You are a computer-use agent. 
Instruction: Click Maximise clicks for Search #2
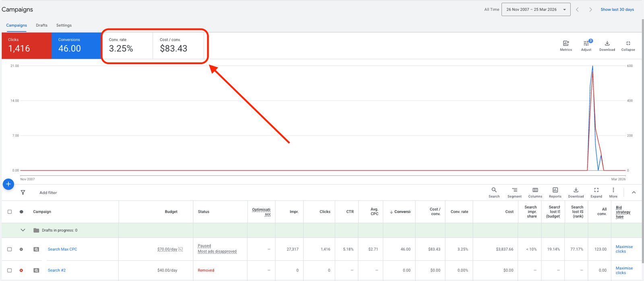click(x=624, y=270)
